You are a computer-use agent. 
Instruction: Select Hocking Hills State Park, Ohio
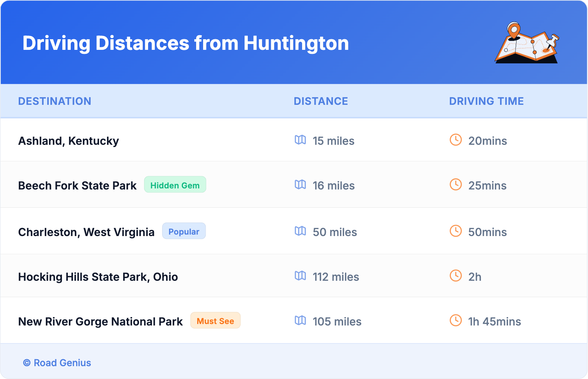tap(98, 277)
